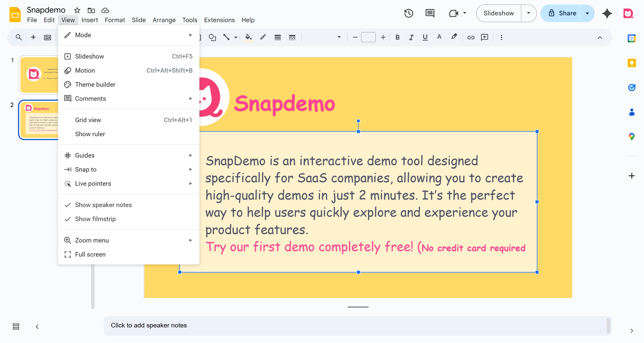Screen dimensions: 644x343
Task: Open meet camera dropdown arrow
Action: pos(464,13)
